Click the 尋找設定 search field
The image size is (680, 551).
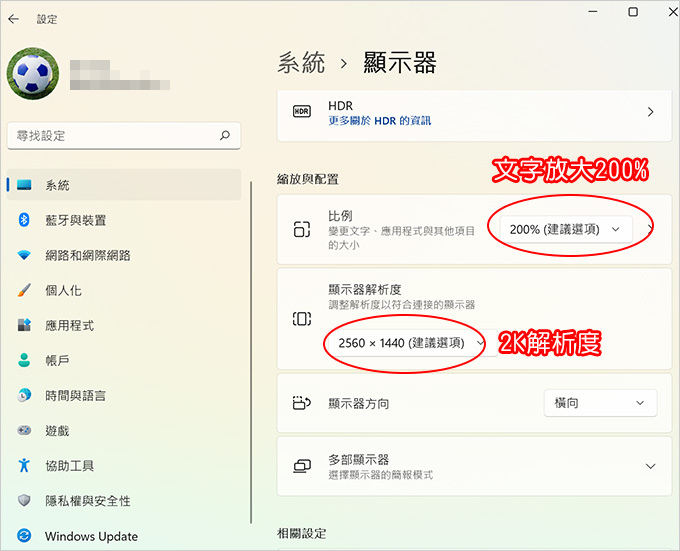coord(124,136)
